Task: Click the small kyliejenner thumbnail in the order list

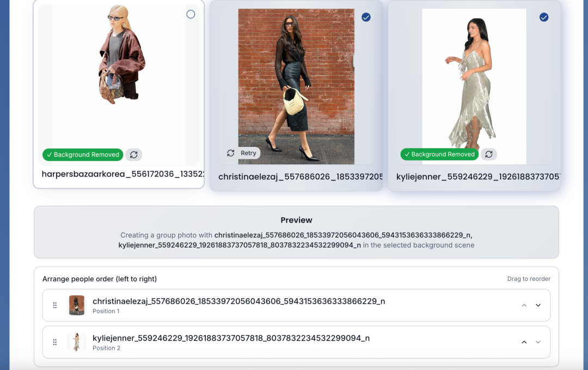Action: click(77, 342)
